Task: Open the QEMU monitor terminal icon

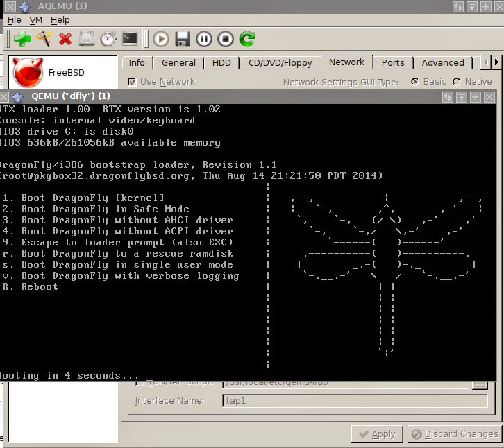Action: coord(130,39)
